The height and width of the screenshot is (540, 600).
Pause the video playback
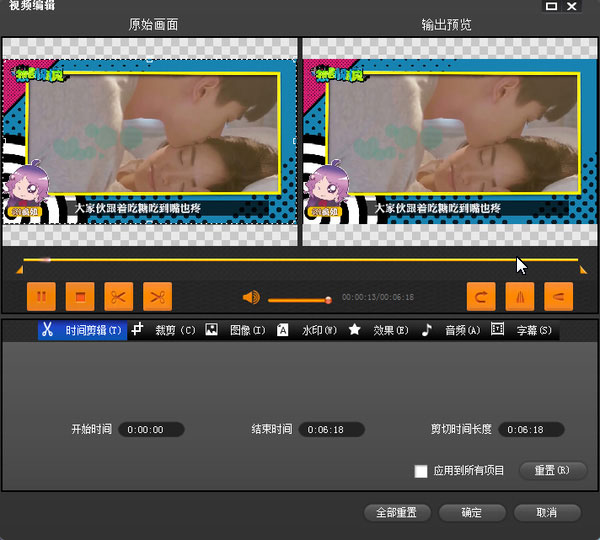click(x=41, y=297)
